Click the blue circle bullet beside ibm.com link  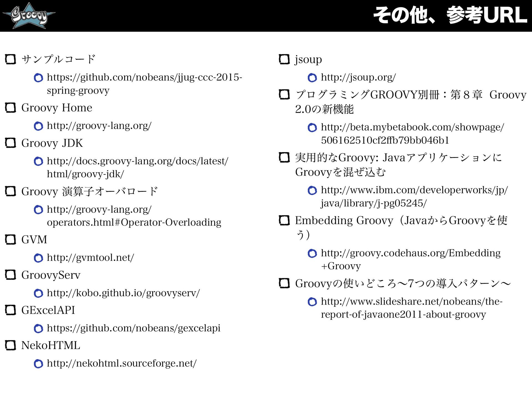[x=312, y=191]
